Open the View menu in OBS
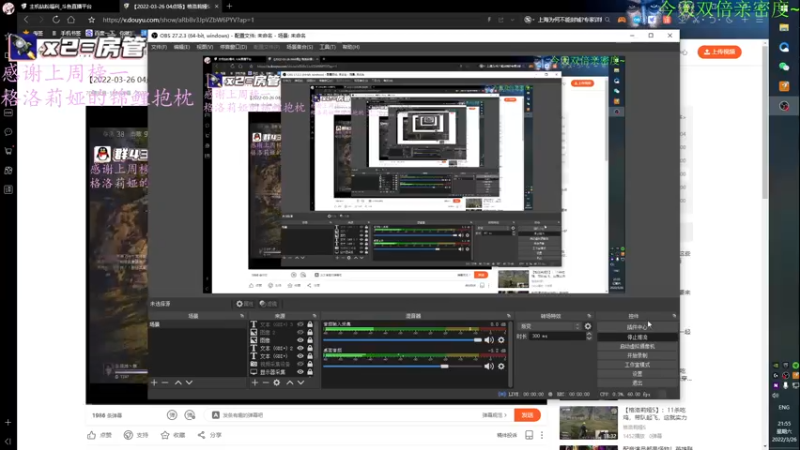Viewport: 800px width, 450px height. [205, 47]
